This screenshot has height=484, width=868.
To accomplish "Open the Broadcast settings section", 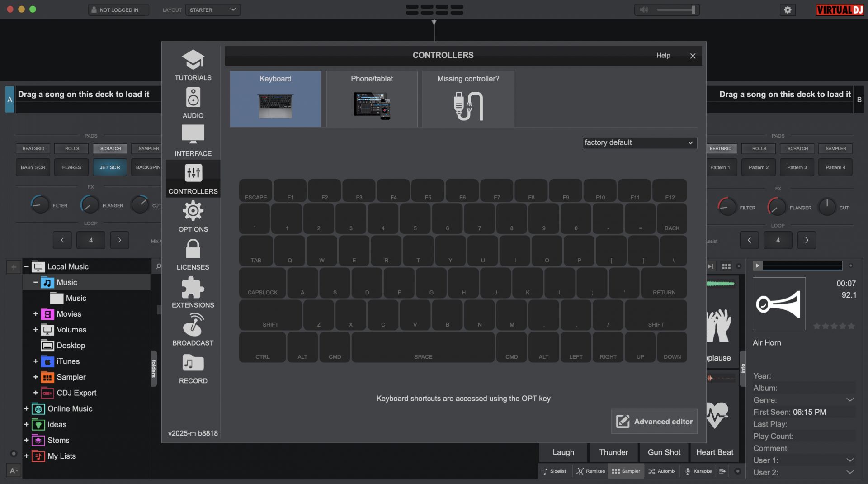I will pyautogui.click(x=193, y=331).
